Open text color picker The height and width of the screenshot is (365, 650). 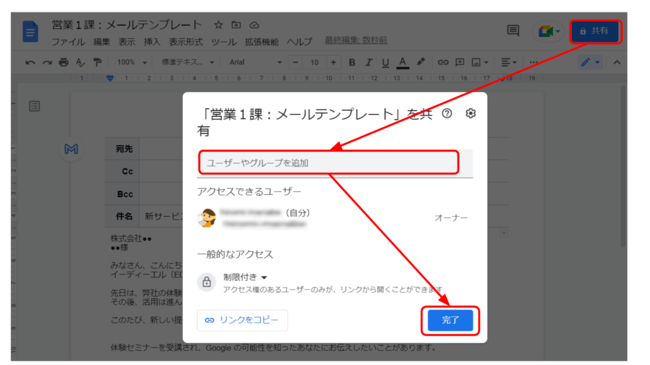pyautogui.click(x=403, y=63)
